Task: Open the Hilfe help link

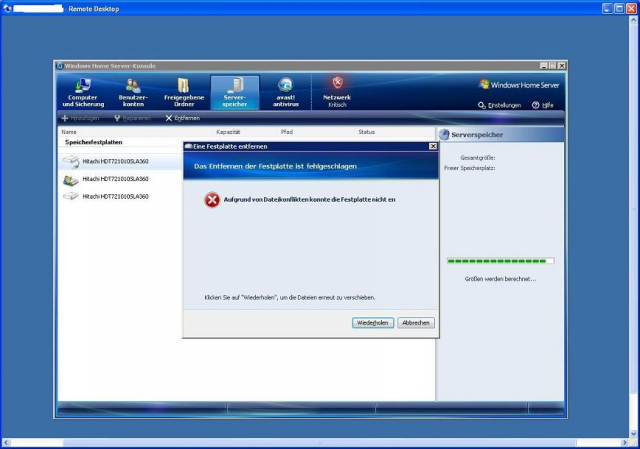Action: [542, 105]
